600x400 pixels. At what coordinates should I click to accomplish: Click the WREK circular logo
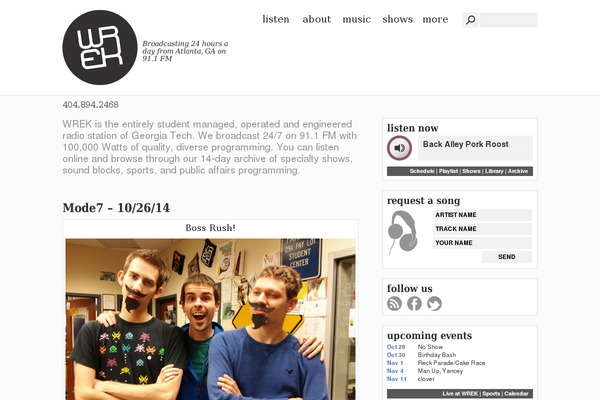100,47
